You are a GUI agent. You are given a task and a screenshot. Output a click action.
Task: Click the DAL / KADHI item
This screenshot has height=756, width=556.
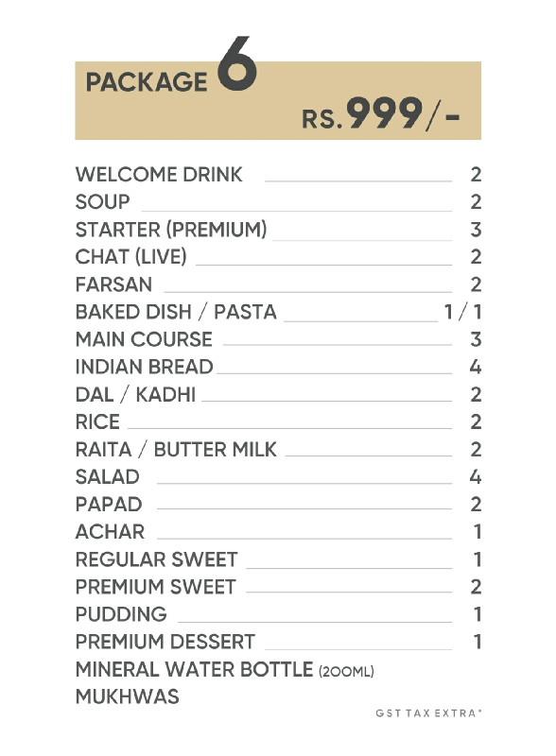tap(135, 394)
